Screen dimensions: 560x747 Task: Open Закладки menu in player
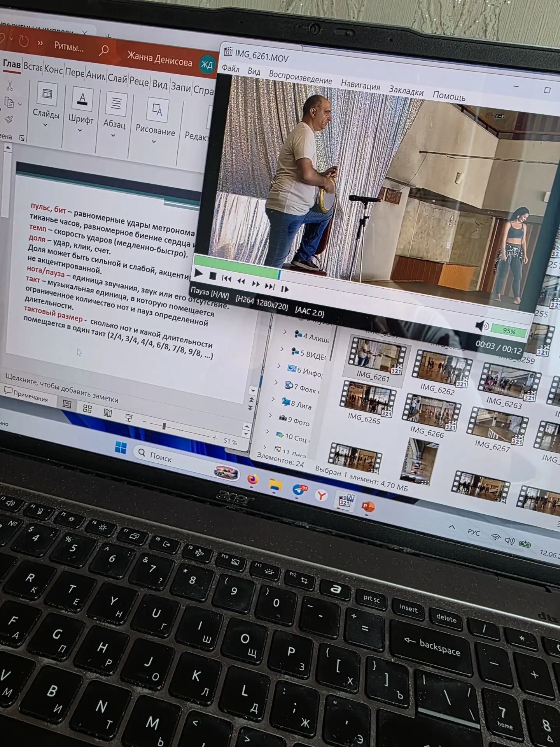406,90
